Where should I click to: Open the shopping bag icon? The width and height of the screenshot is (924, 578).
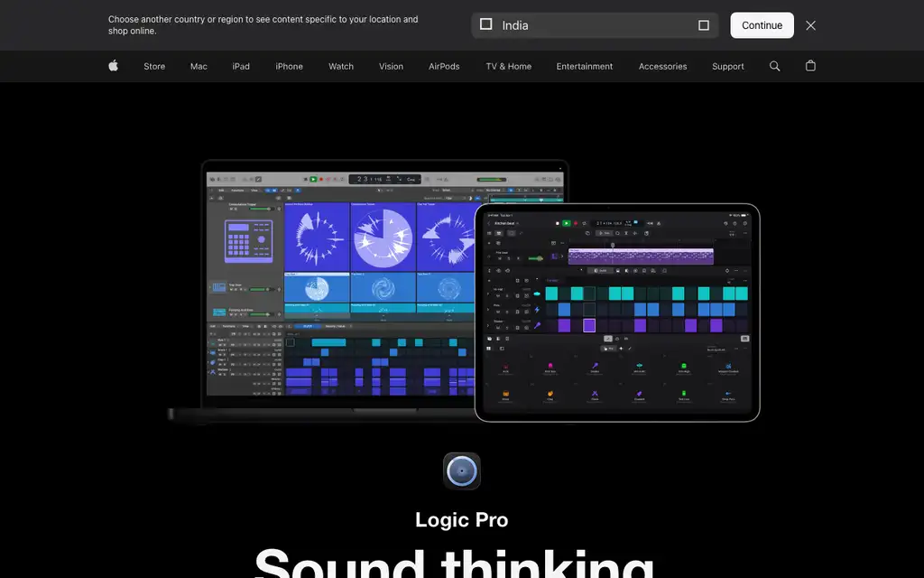point(810,66)
